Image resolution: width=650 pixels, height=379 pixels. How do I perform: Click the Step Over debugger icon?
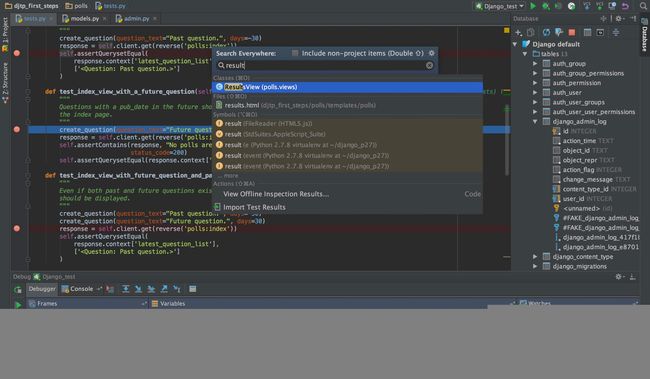[125, 289]
